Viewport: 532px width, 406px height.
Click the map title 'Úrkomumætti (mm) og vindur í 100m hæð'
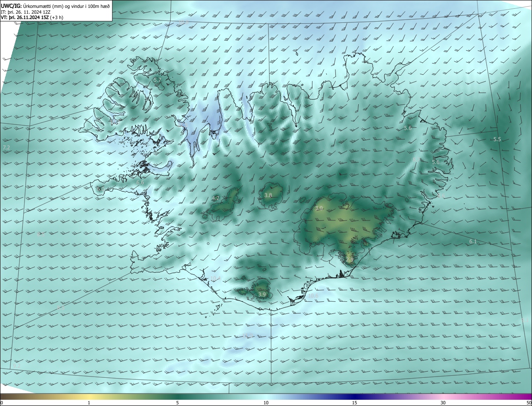coord(66,6)
